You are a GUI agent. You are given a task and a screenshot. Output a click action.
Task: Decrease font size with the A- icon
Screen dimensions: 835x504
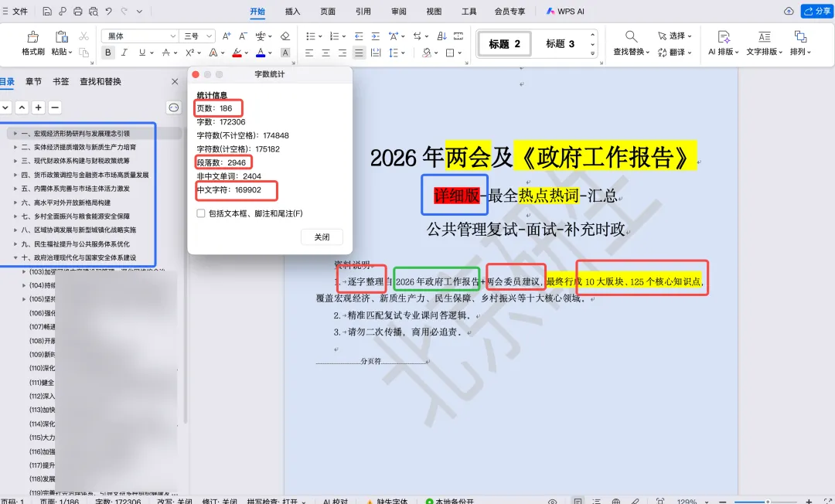point(243,36)
